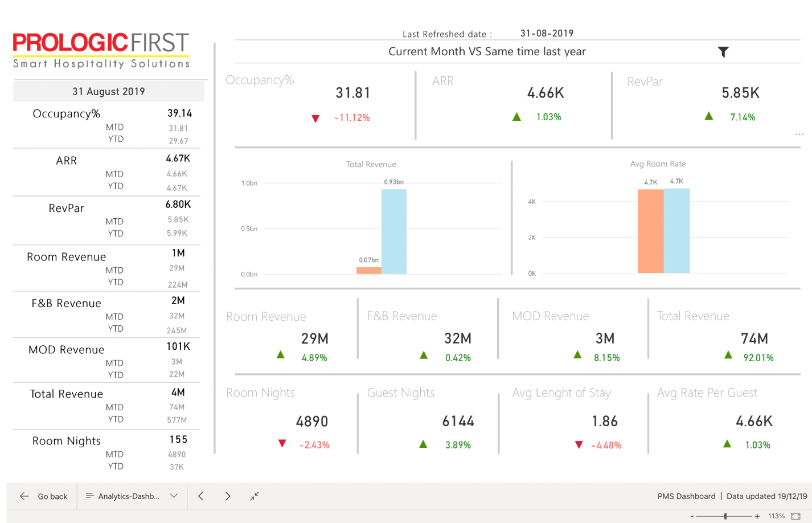The height and width of the screenshot is (523, 812).
Task: Click the last refreshed date "31-08-2019"
Action: [547, 33]
